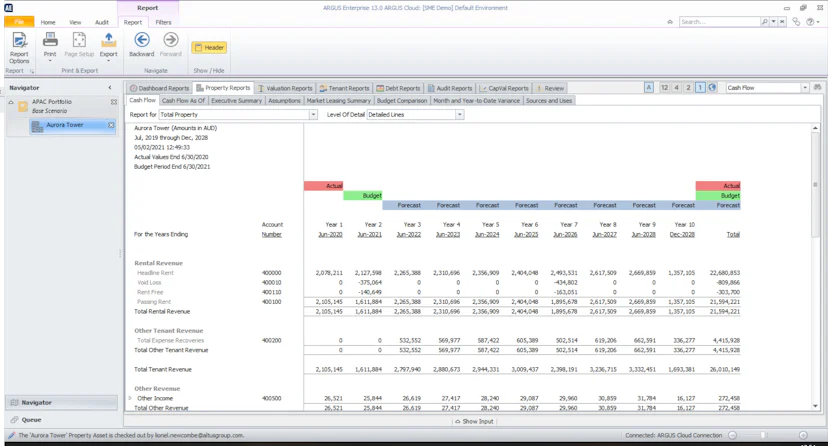
Task: Close the Aurora Tower navigator item
Action: click(111, 125)
